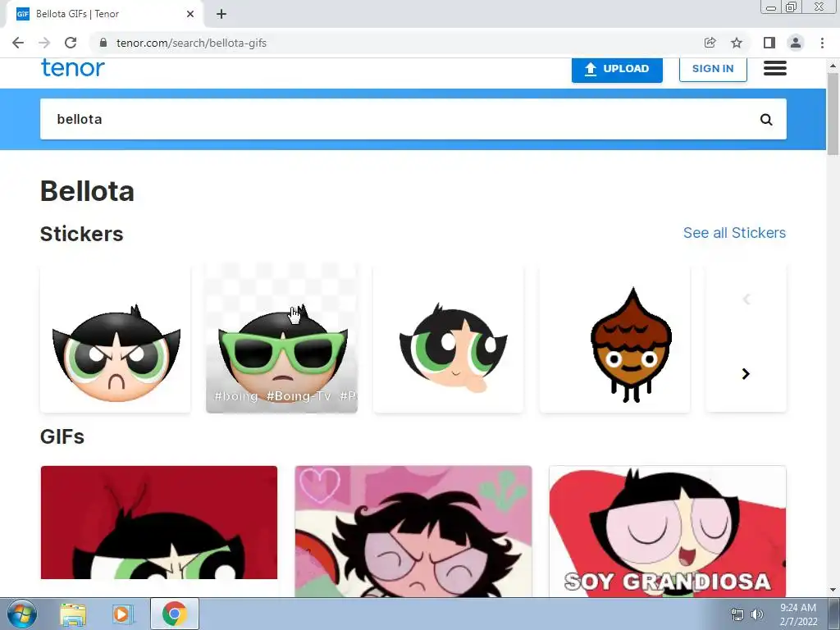
Task: Open the Windows Start menu
Action: (21, 614)
